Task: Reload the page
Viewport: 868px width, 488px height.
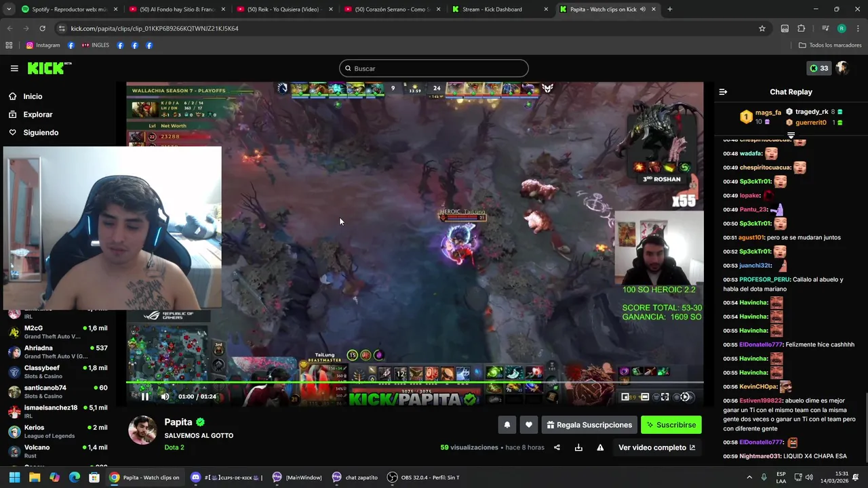Action: coord(42,28)
